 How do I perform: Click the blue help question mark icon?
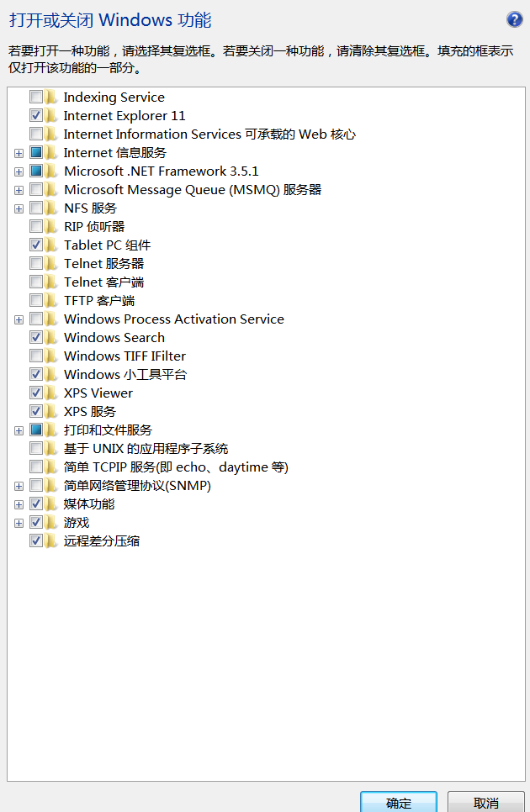[514, 19]
